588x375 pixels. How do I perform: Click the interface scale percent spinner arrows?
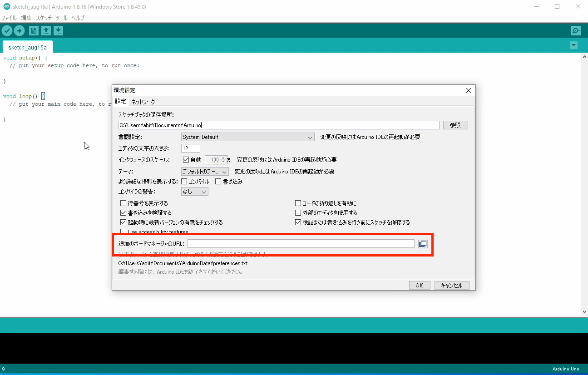pyautogui.click(x=223, y=160)
